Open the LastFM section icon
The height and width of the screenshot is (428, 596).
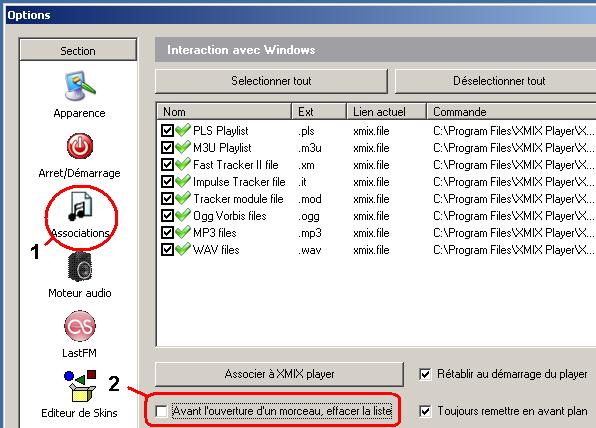[80, 326]
